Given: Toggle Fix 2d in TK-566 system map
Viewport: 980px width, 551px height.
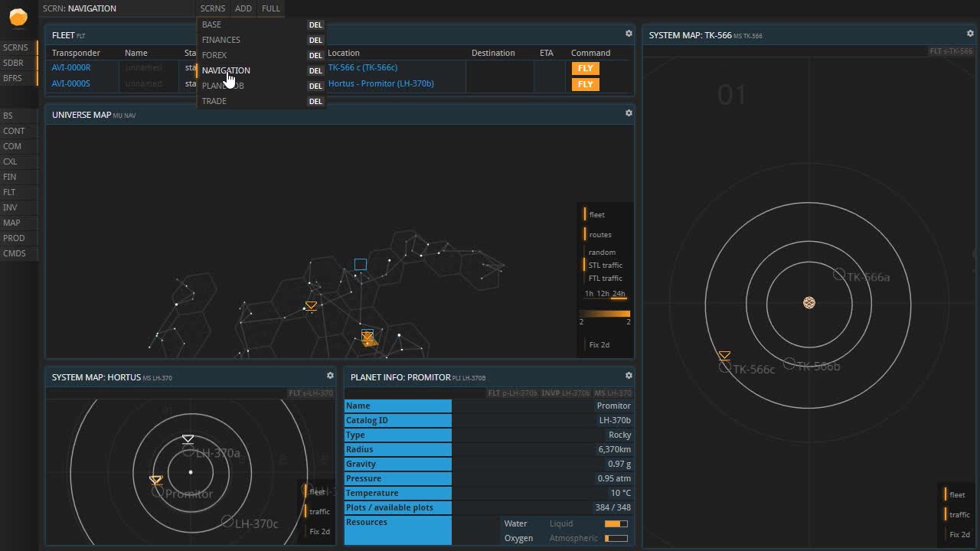Looking at the screenshot, I should pos(959,535).
